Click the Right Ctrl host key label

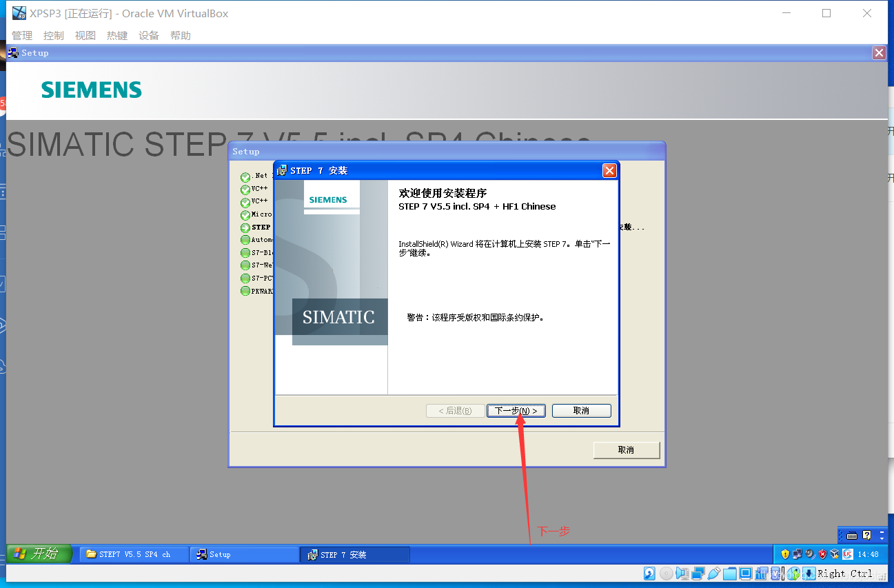pos(846,574)
